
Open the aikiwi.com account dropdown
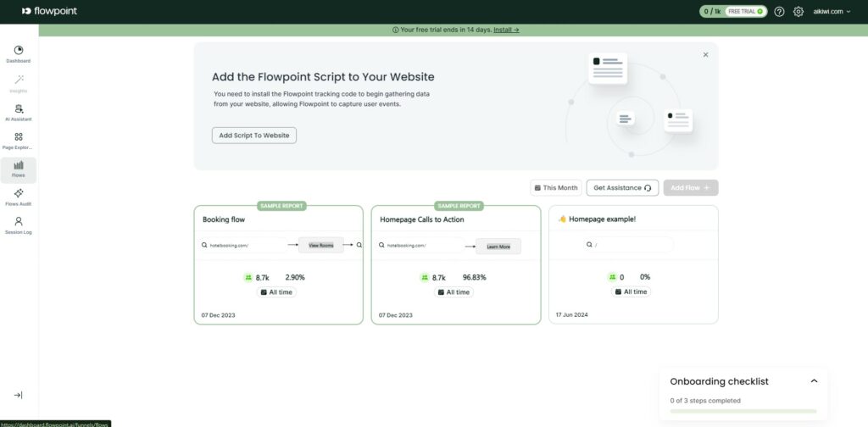coord(832,12)
